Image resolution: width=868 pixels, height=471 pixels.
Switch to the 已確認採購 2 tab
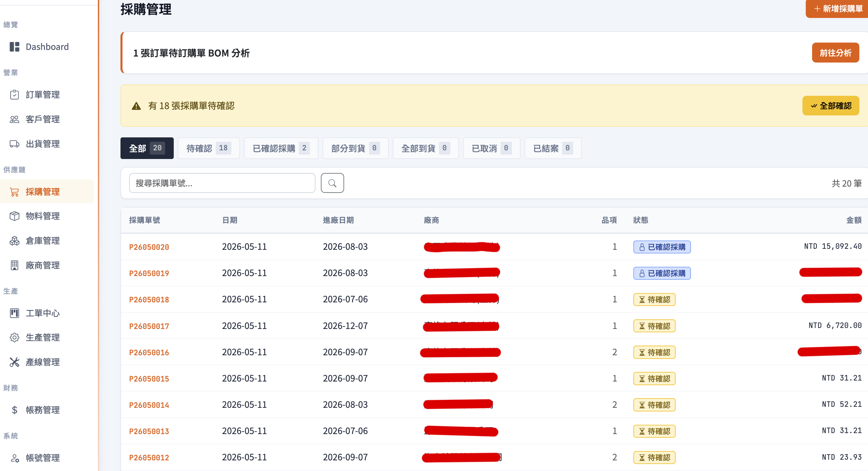click(x=281, y=148)
